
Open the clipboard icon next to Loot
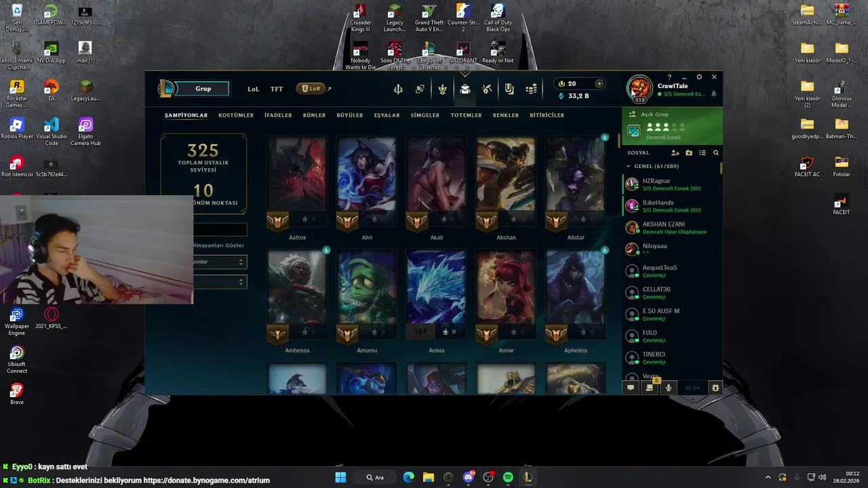509,89
